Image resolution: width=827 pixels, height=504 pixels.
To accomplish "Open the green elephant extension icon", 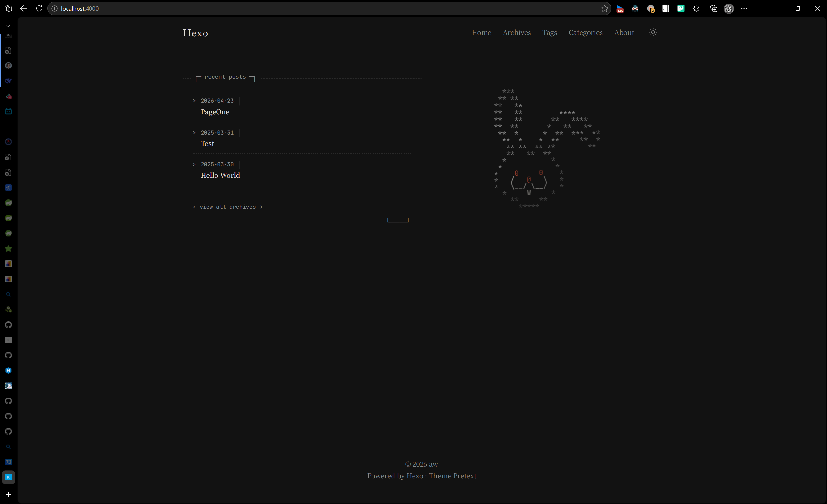I will [x=681, y=8].
